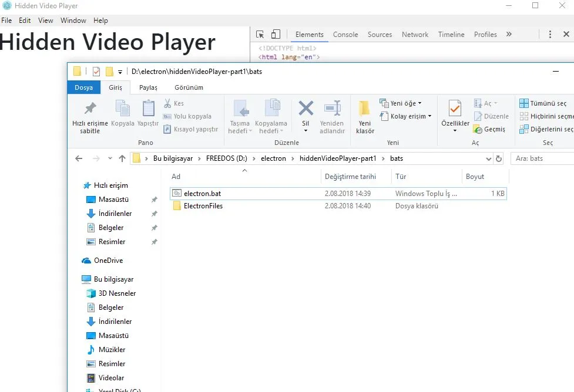Click 'FREEDOS (D:)' breadcrumb
This screenshot has width=574, height=392.
click(x=227, y=158)
